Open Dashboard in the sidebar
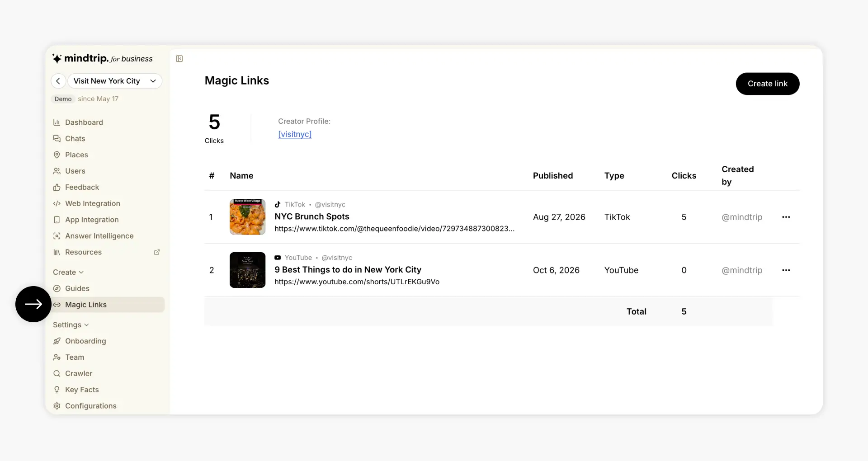Screen dimensions: 868x461 84,122
